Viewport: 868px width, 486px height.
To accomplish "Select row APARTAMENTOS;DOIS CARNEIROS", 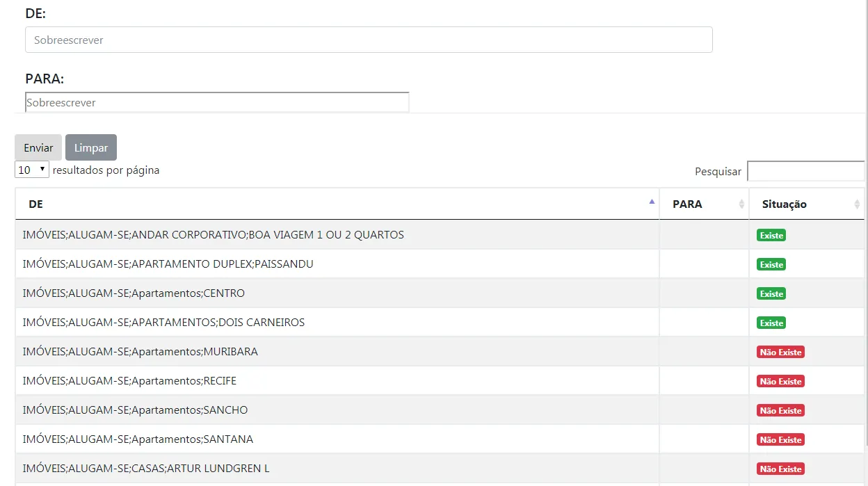I will click(440, 323).
